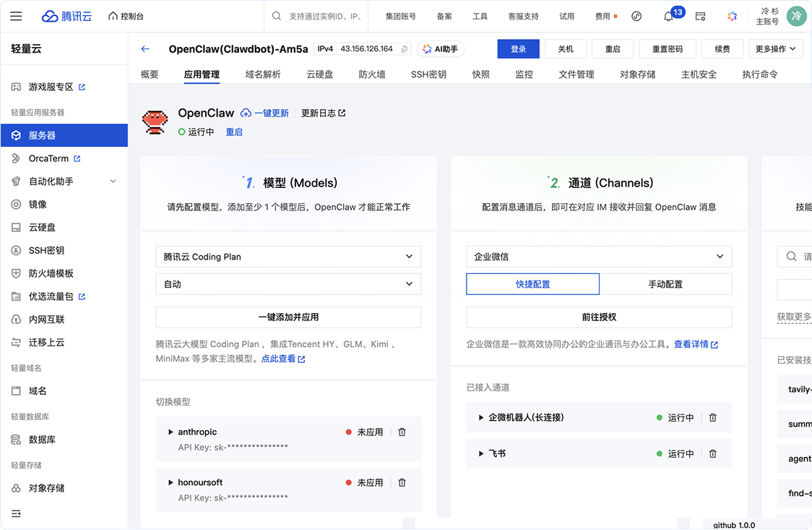Collapse the sidebar using bottom-left icon
The width and height of the screenshot is (812, 530).
click(16, 513)
